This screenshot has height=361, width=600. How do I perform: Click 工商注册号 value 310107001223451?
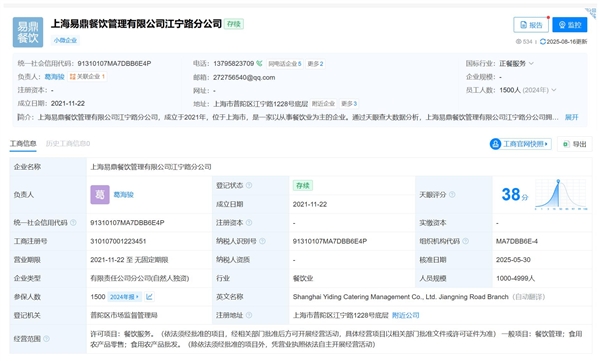118,241
